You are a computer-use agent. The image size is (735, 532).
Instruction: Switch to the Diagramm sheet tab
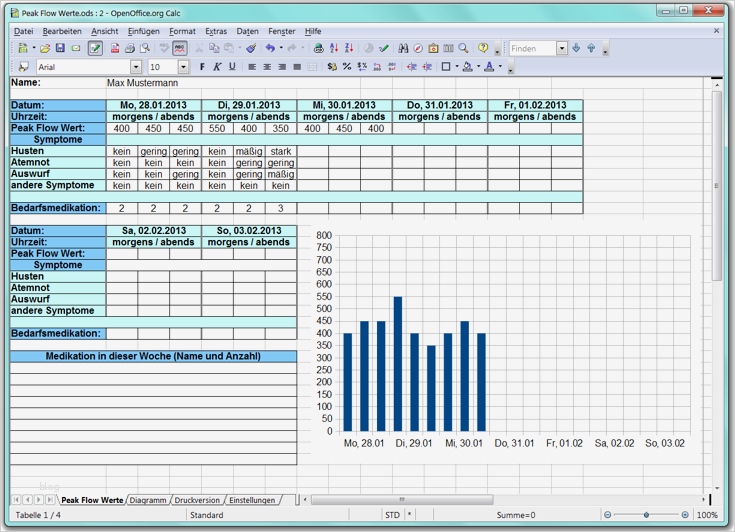point(148,499)
